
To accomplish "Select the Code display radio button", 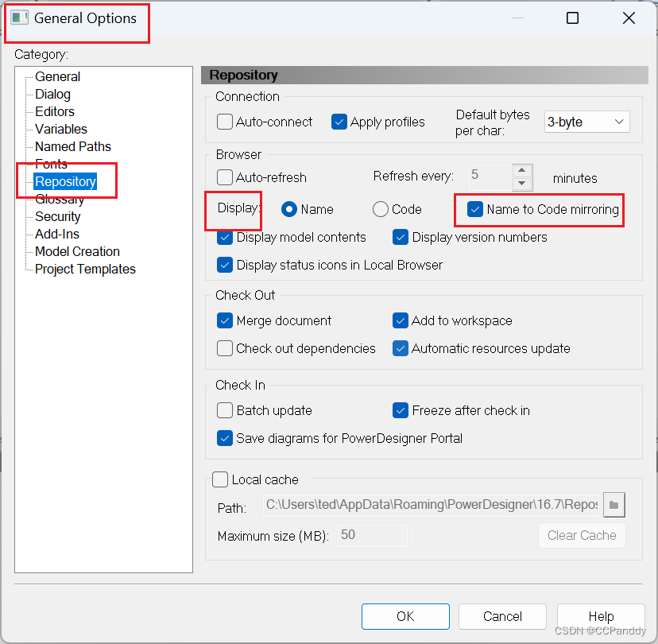I will coord(381,209).
